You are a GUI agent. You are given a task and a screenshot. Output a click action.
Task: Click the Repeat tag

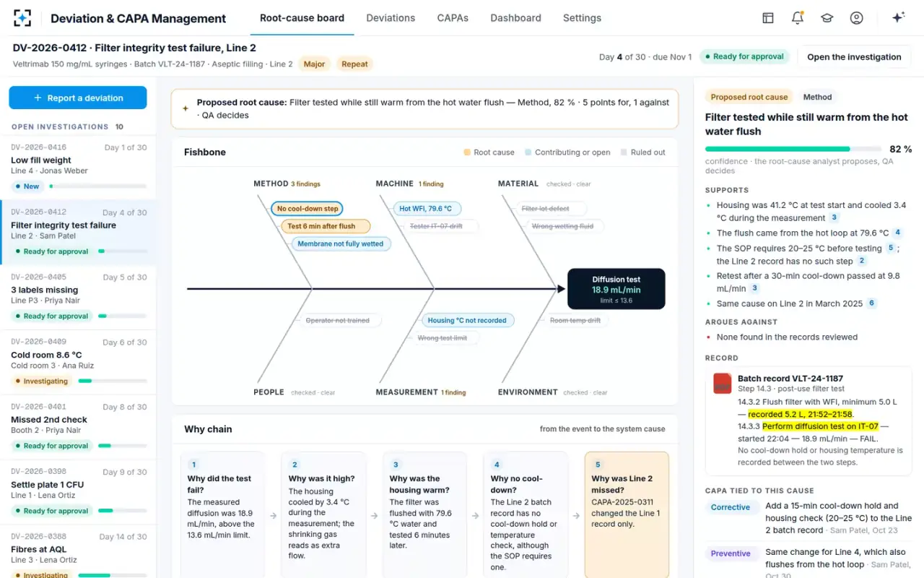tap(354, 64)
